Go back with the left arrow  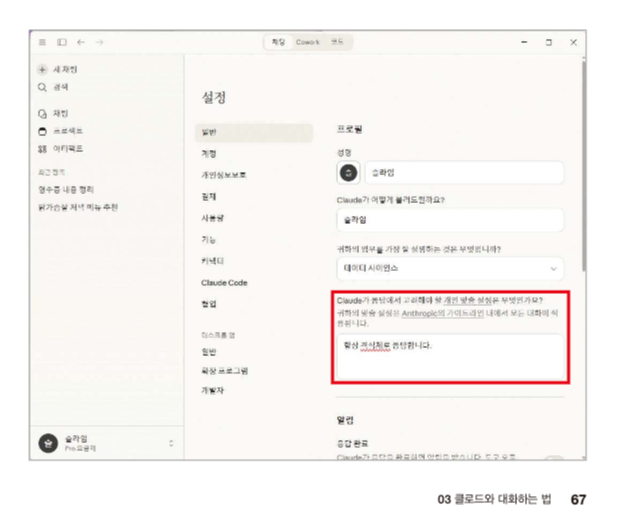(x=81, y=42)
